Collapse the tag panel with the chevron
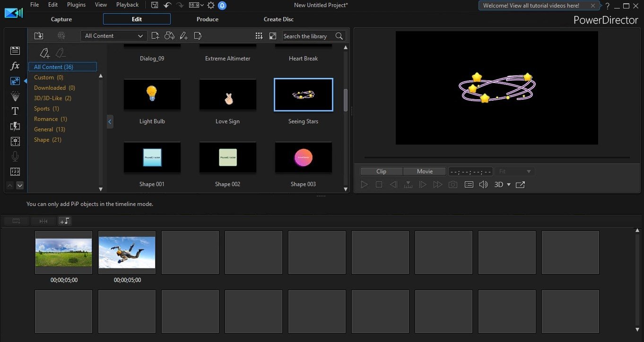This screenshot has width=644, height=342. coord(110,121)
